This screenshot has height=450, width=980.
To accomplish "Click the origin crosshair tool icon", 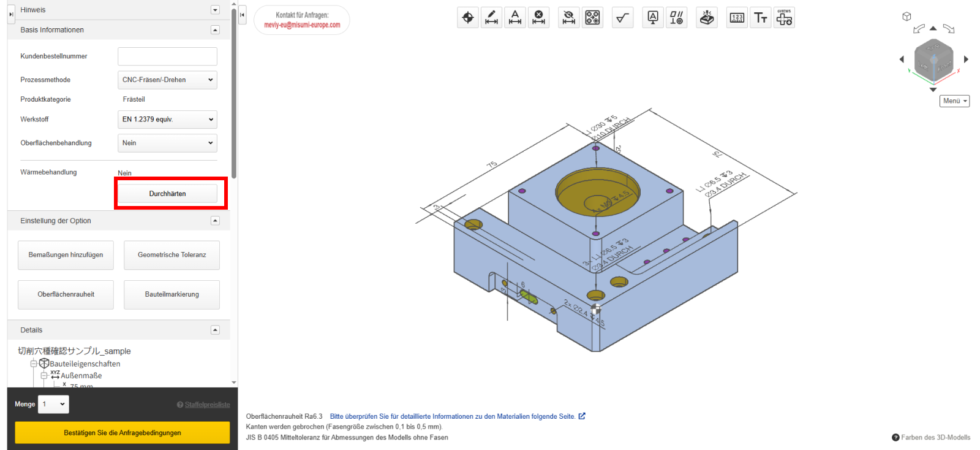I will [468, 18].
